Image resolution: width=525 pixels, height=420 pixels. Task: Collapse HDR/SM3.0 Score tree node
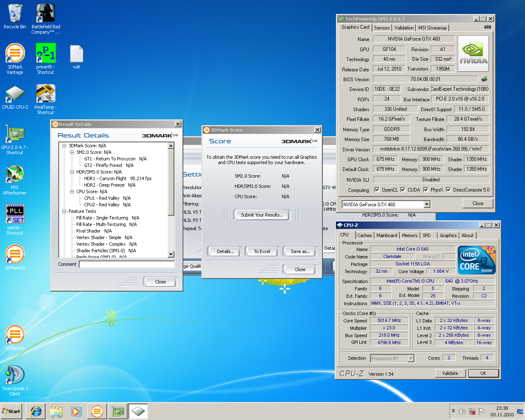[72, 172]
